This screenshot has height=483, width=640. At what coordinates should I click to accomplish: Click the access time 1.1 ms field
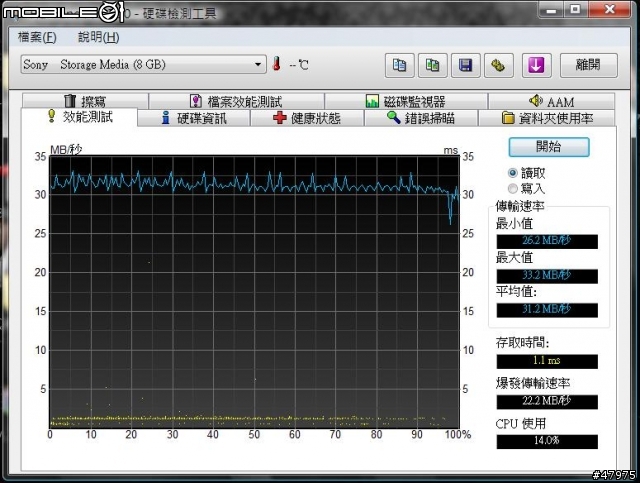(547, 361)
